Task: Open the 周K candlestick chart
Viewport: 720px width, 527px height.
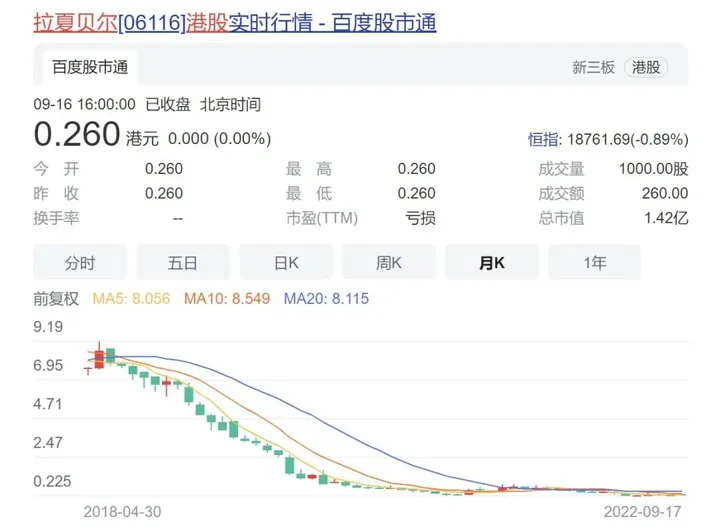Action: 389,263
